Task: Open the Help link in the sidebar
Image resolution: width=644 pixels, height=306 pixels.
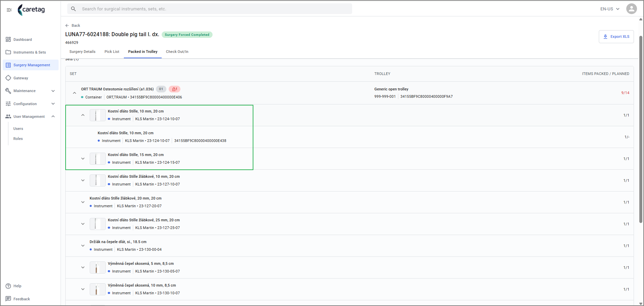Action: 17,286
